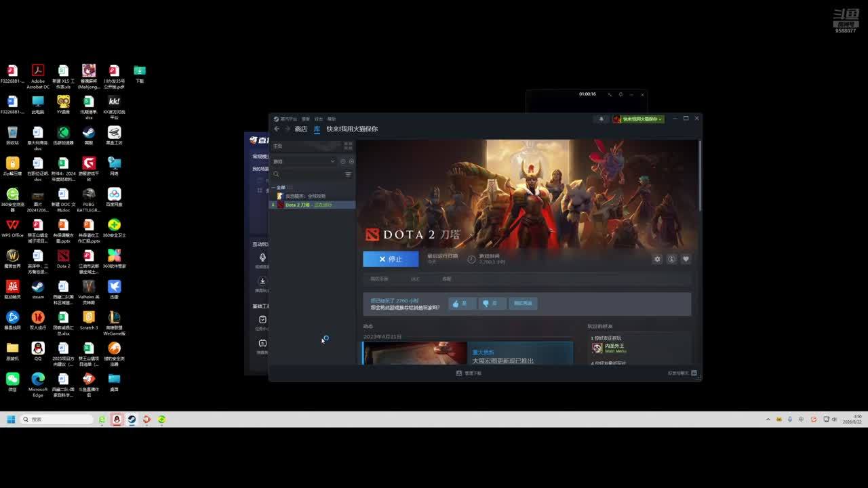Open the 此电脑 desktop icon
This screenshot has width=868, height=488.
click(38, 104)
